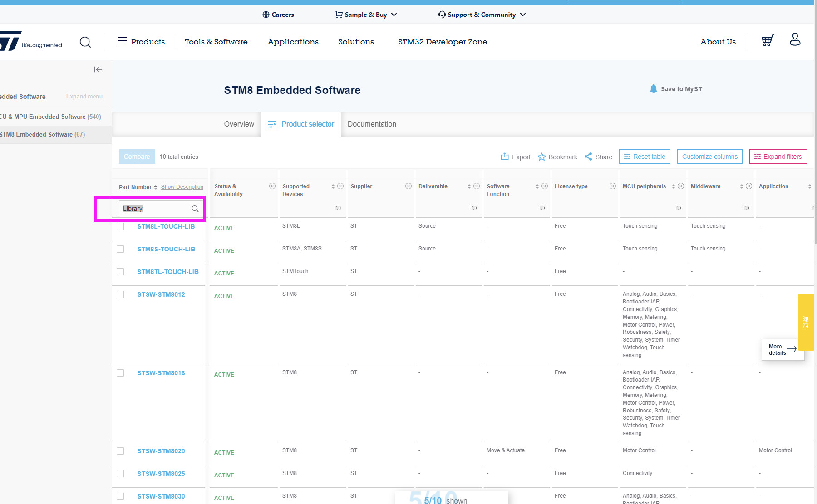The height and width of the screenshot is (504, 817).
Task: Open the Tools & Software menu
Action: click(x=216, y=42)
